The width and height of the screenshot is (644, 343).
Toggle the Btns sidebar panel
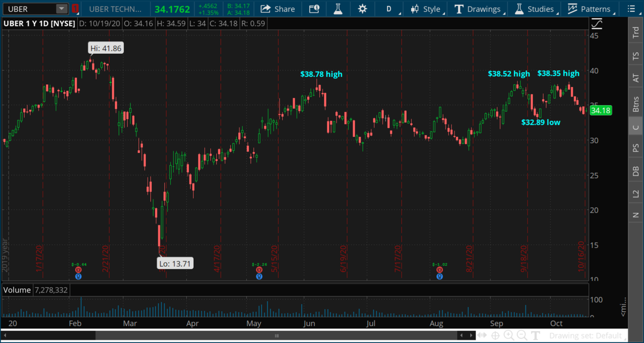636,104
